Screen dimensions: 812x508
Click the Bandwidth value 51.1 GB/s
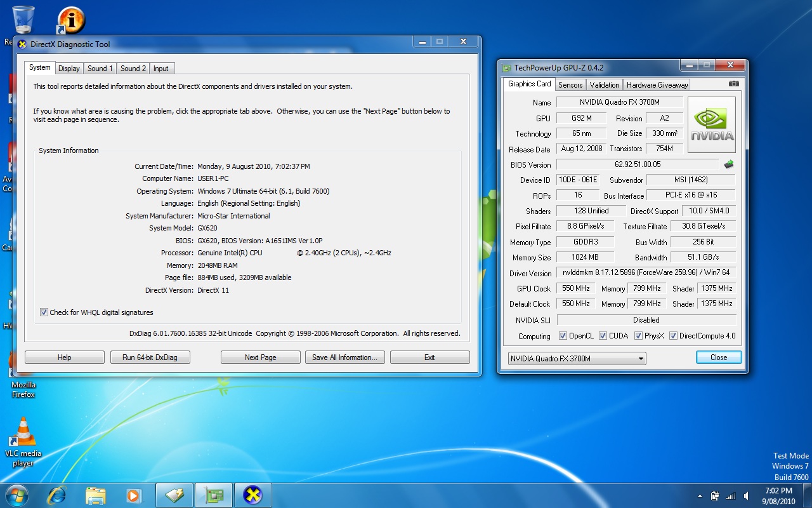(704, 257)
